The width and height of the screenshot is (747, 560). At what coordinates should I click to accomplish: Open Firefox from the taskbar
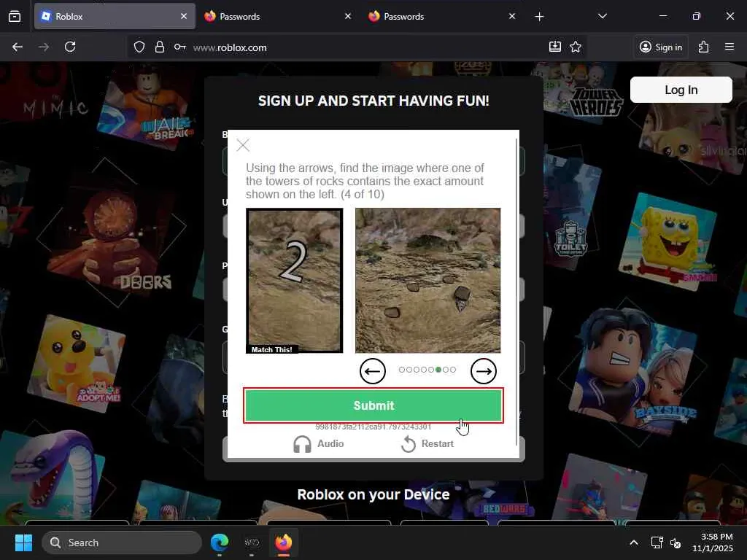point(284,542)
